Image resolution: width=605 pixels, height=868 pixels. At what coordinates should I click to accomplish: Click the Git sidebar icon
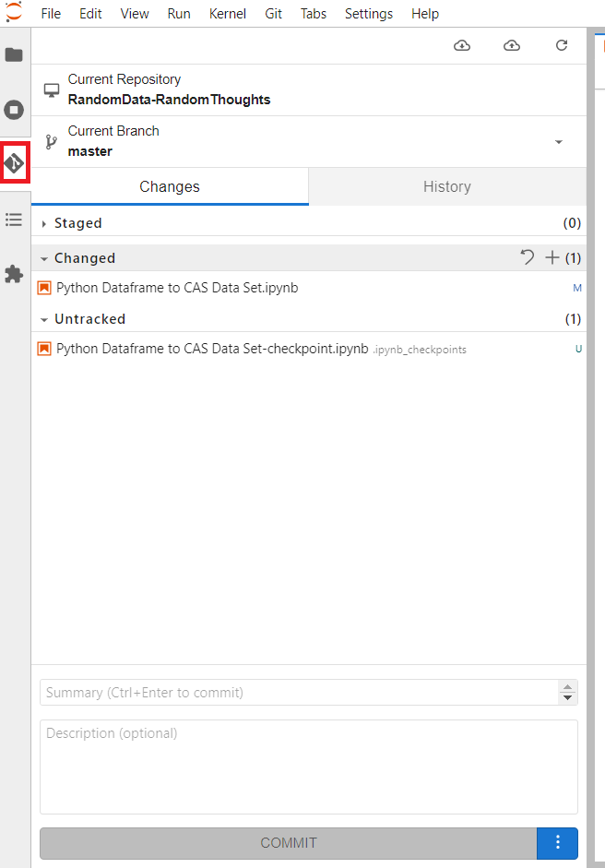[x=14, y=163]
